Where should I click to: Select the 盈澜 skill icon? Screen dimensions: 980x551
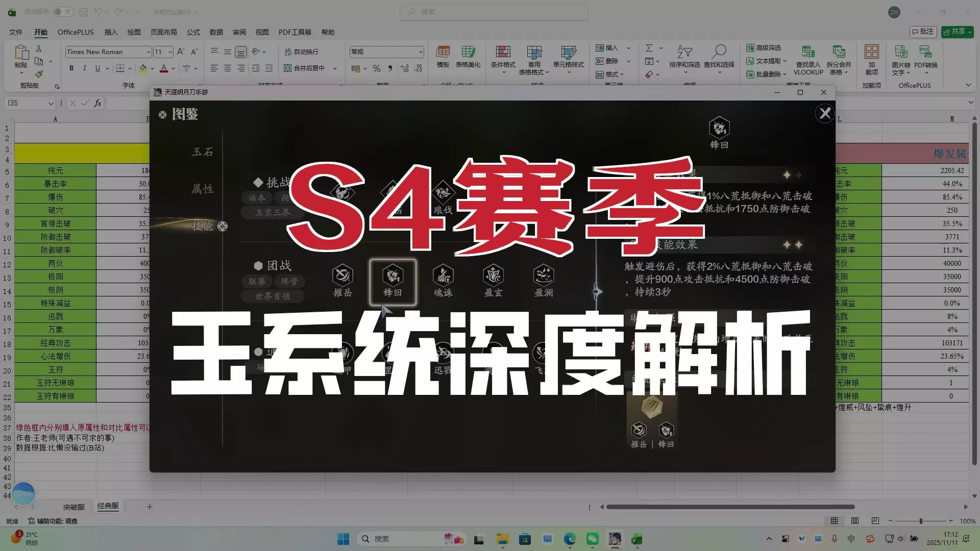(x=544, y=276)
